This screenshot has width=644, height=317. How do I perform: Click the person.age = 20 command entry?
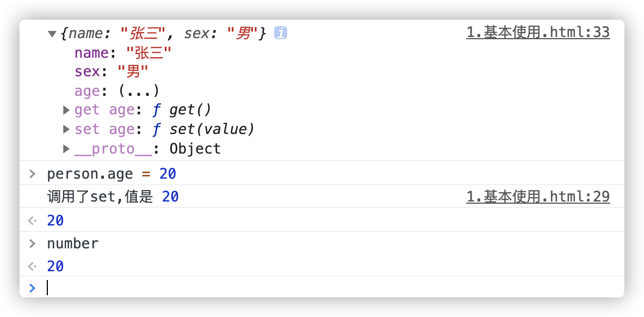[112, 174]
